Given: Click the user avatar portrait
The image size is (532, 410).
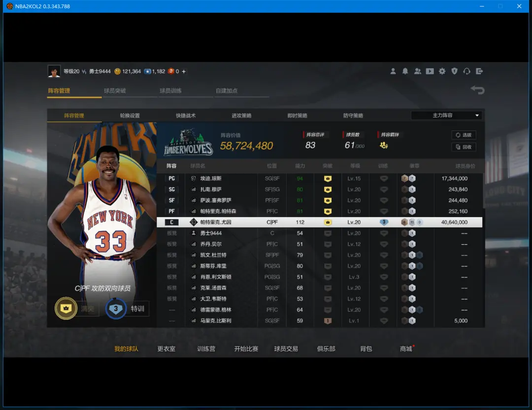Looking at the screenshot, I should click(x=54, y=71).
